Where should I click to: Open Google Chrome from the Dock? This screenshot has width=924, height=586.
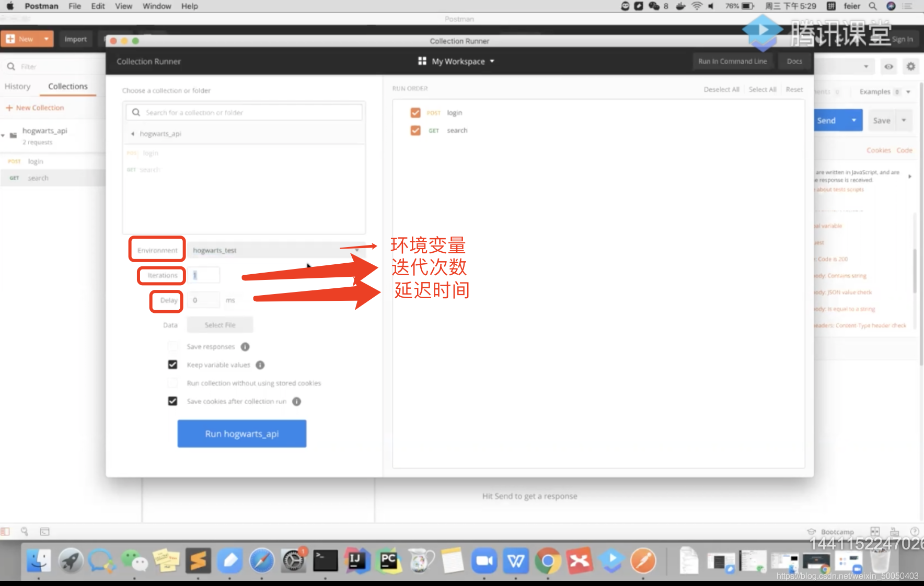[548, 561]
